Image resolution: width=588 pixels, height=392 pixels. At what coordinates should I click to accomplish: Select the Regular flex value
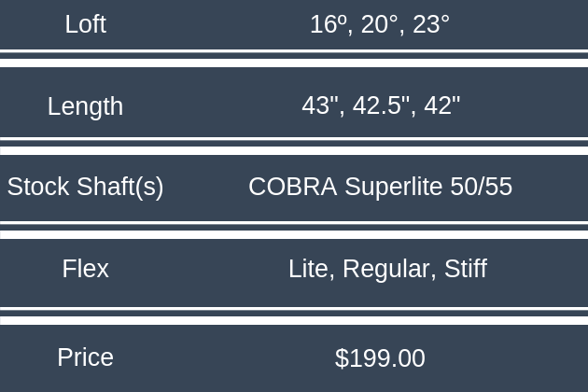click(x=386, y=269)
